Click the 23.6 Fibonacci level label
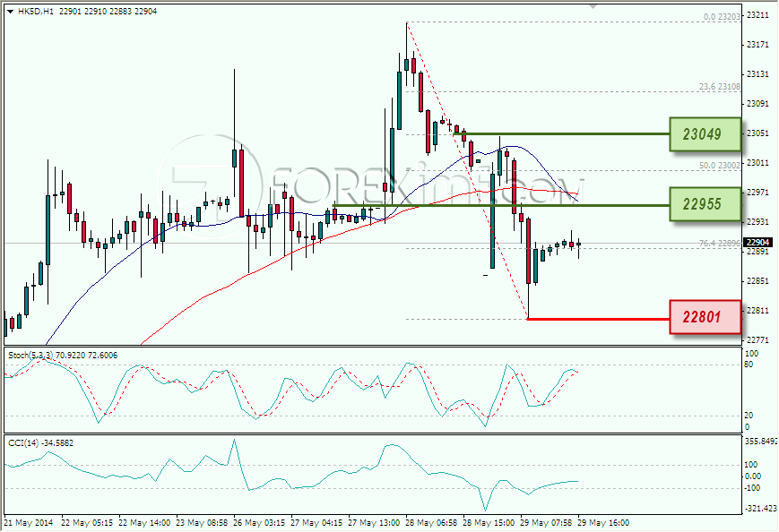Image resolution: width=779 pixels, height=532 pixels. tap(719, 87)
